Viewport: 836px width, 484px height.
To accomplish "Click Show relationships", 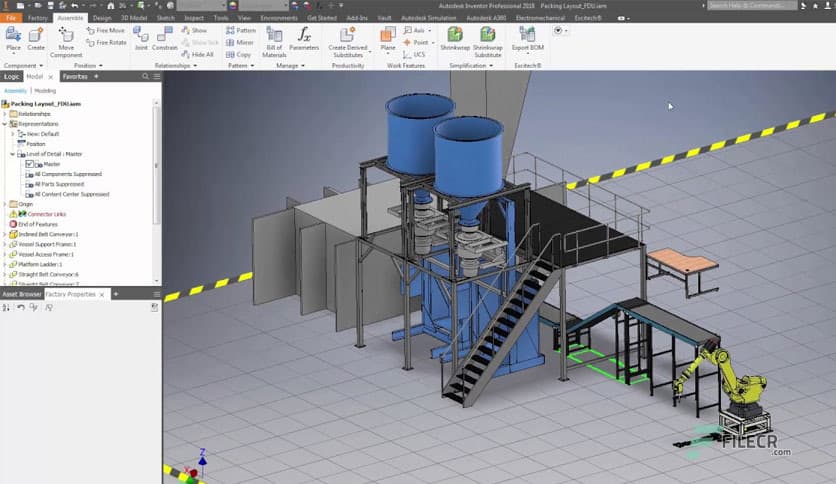I will (x=194, y=30).
